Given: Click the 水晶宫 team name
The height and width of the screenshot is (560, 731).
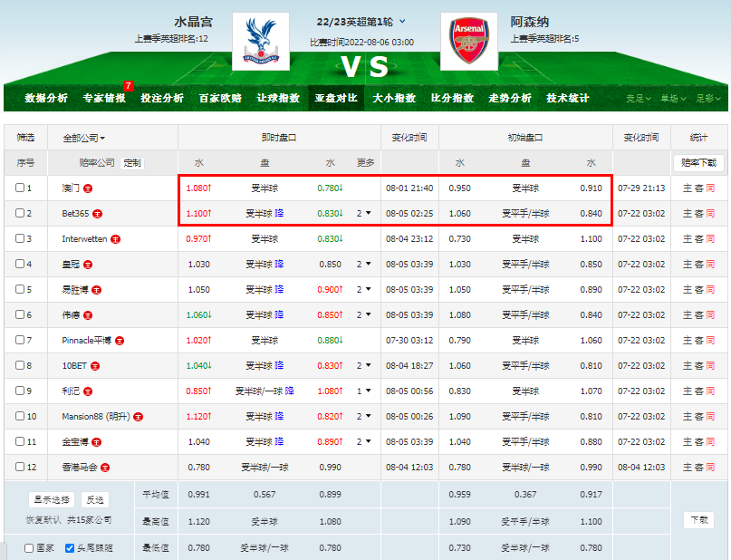Looking at the screenshot, I should pos(194,22).
